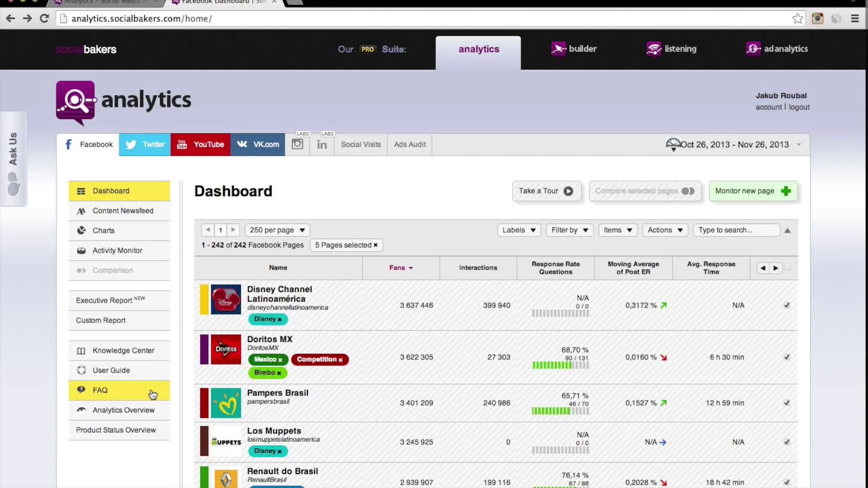The image size is (868, 488).
Task: Collapse the table toolbar with up triangle
Action: (x=788, y=231)
